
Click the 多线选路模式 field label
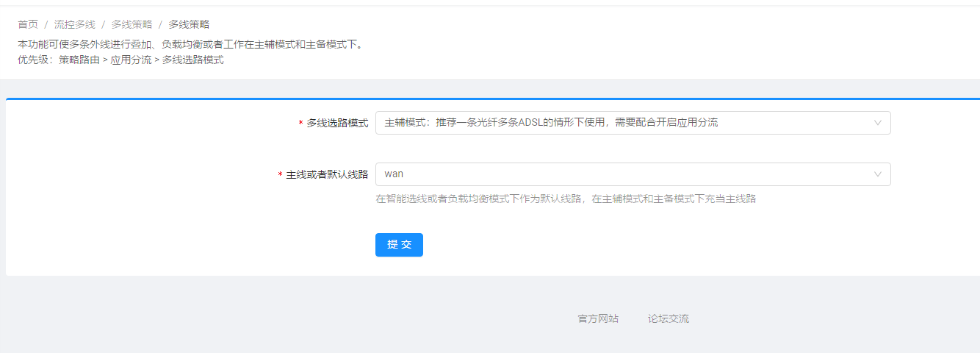[337, 124]
